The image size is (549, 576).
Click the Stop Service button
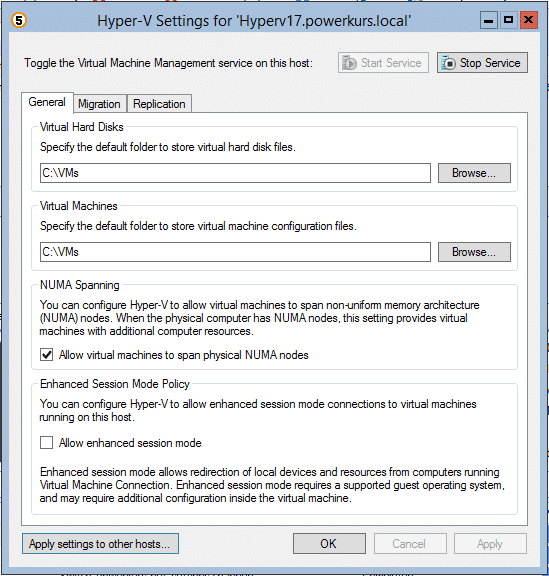click(x=482, y=63)
